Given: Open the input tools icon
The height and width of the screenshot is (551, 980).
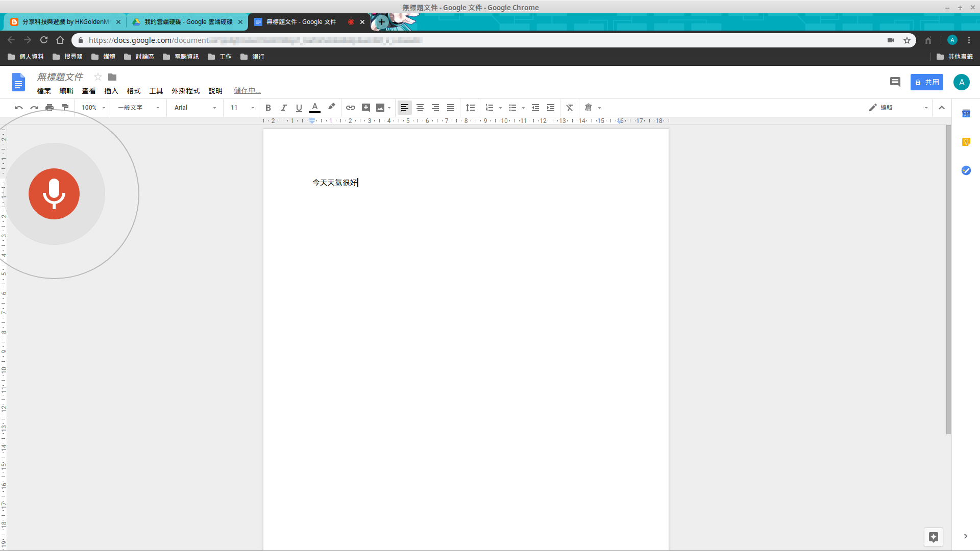Looking at the screenshot, I should 589,107.
